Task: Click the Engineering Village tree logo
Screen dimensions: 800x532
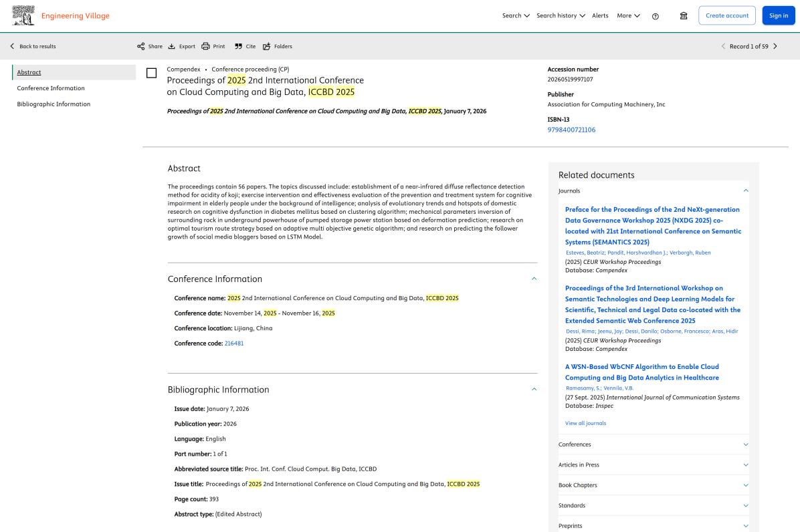Action: click(x=23, y=15)
